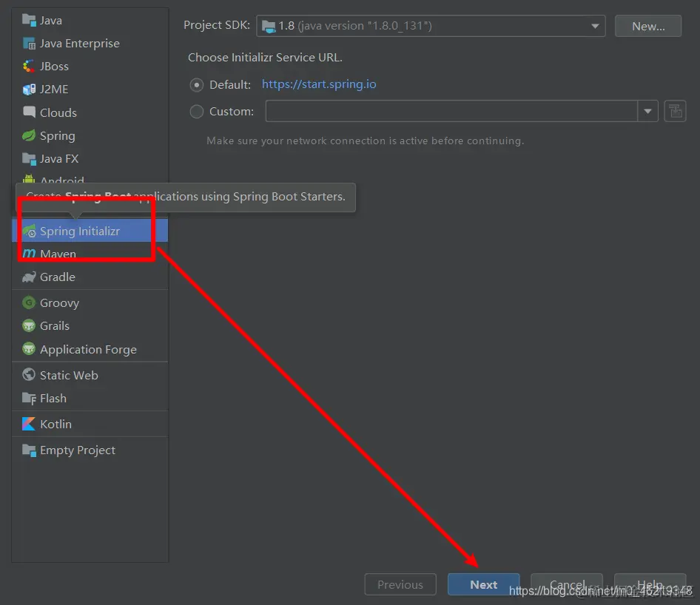Choose the Gradle label in list
The image size is (700, 605).
pyautogui.click(x=58, y=277)
